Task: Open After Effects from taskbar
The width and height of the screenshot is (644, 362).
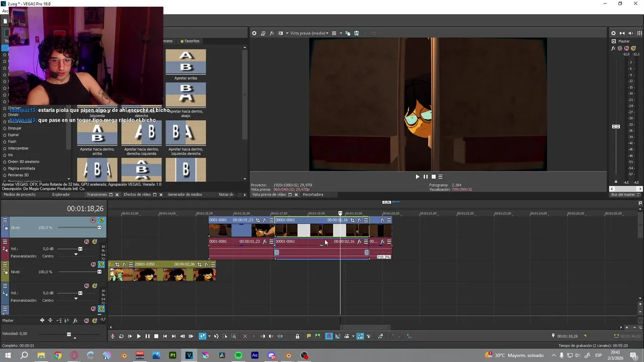Action: coord(255,355)
